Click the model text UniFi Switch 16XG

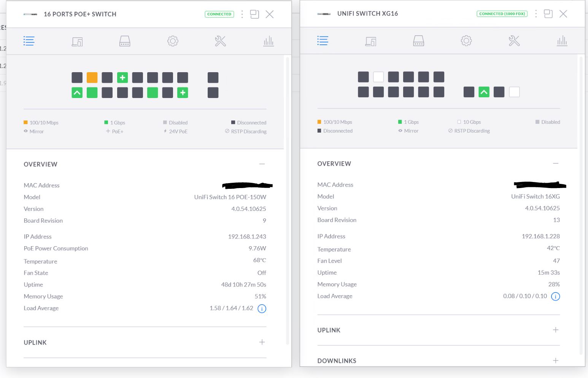click(x=536, y=196)
